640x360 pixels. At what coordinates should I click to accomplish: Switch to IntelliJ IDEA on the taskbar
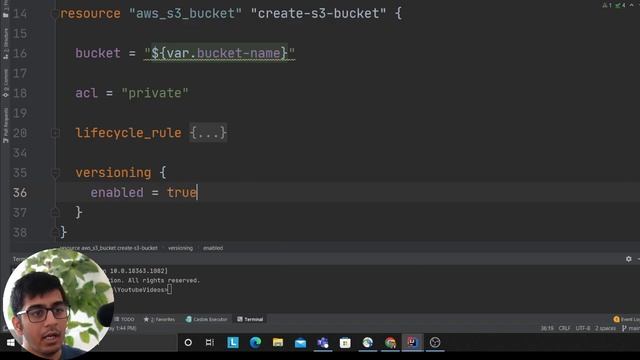[412, 342]
